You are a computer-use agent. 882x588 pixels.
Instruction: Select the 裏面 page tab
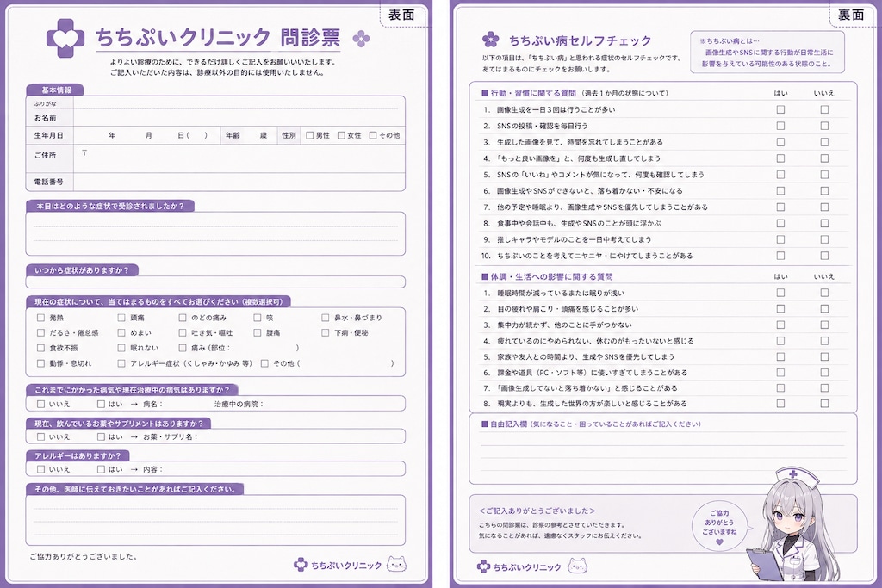[850, 15]
